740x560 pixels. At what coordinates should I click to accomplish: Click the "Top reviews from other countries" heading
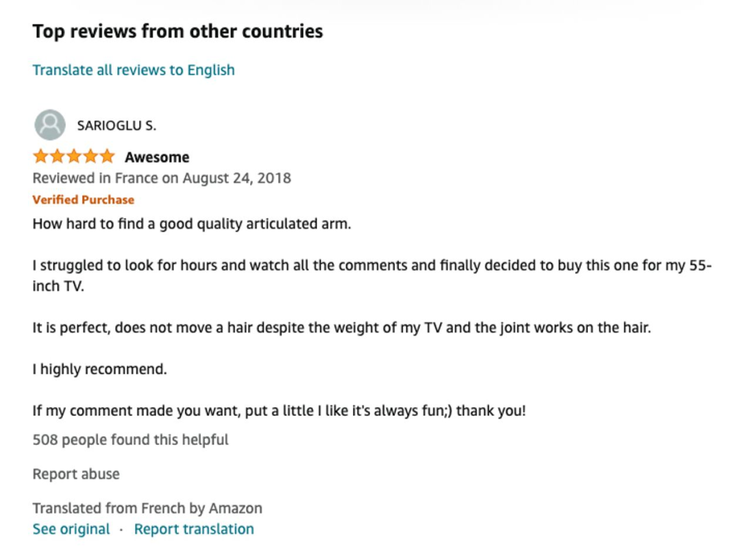pos(177,32)
